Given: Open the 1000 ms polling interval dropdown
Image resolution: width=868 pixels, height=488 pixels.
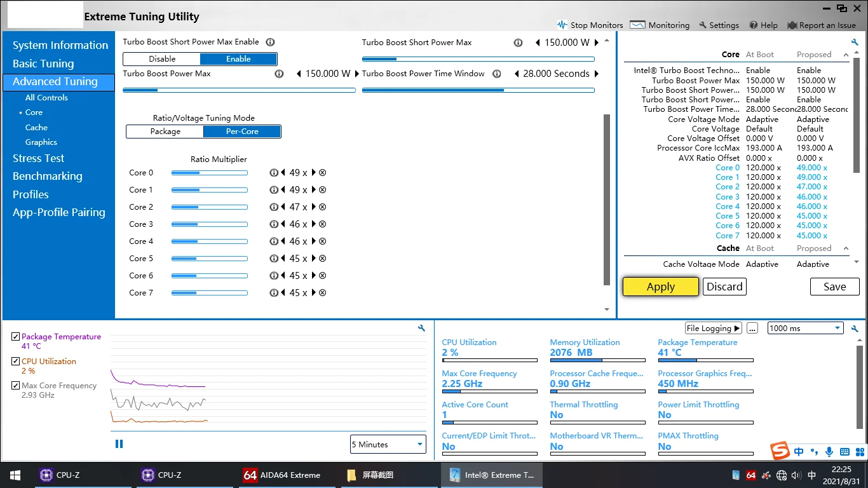Looking at the screenshot, I should 805,328.
